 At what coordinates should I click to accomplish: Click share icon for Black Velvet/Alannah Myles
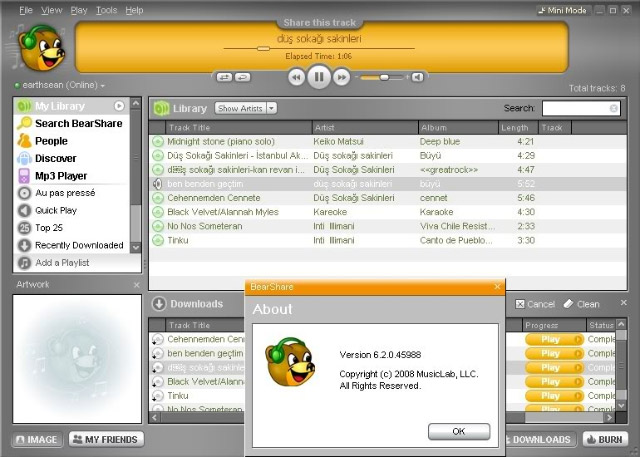pos(158,212)
